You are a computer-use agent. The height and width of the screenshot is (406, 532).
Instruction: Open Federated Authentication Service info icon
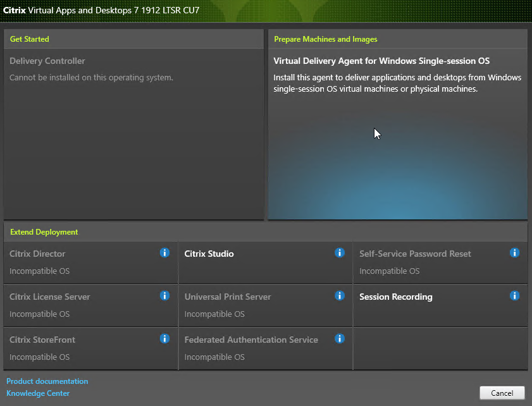click(x=340, y=338)
